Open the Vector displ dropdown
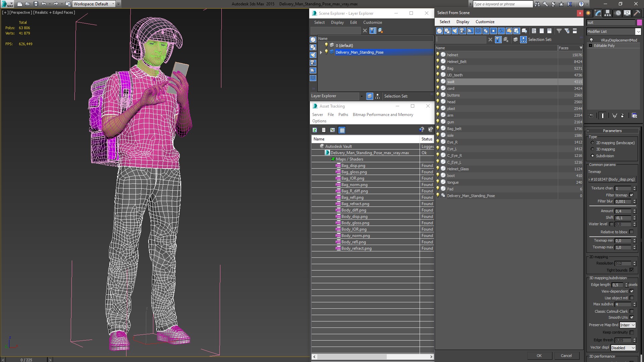Screen dimensions: 644x362 623,348
